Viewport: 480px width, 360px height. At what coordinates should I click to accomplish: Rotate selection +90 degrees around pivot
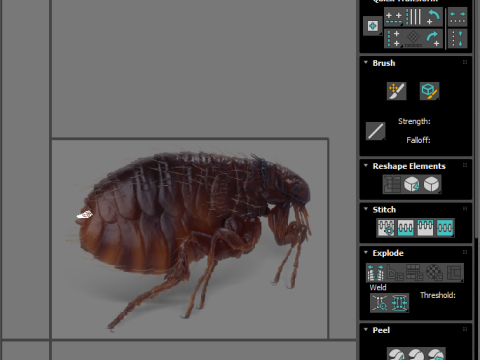tap(433, 39)
